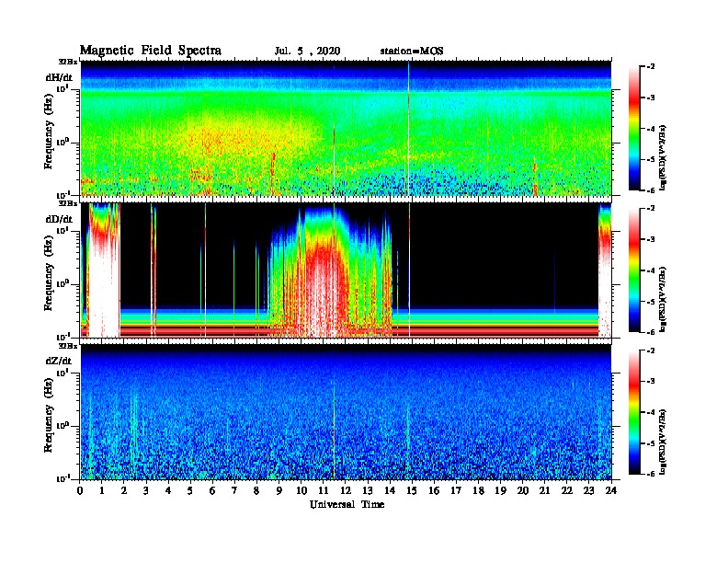Viewport: 728px width, 563px height.
Task: Click hour tick label "22" on time axis
Action: tap(567, 491)
